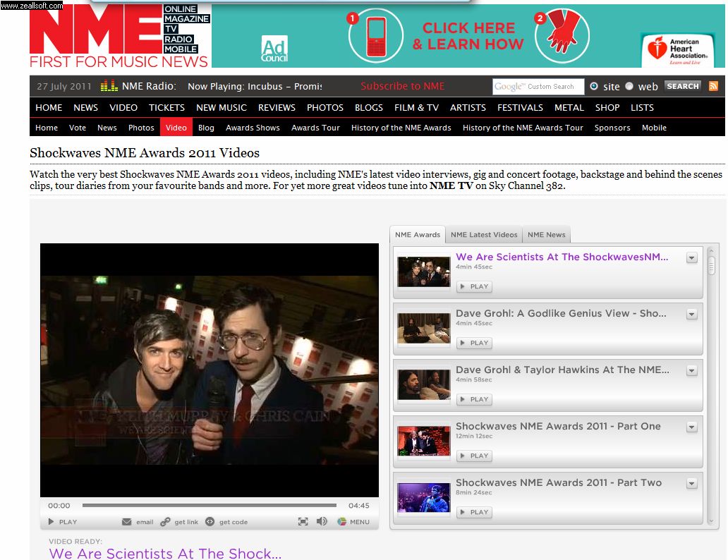Click the Subscribe to NME link
The width and height of the screenshot is (728, 560).
click(403, 86)
